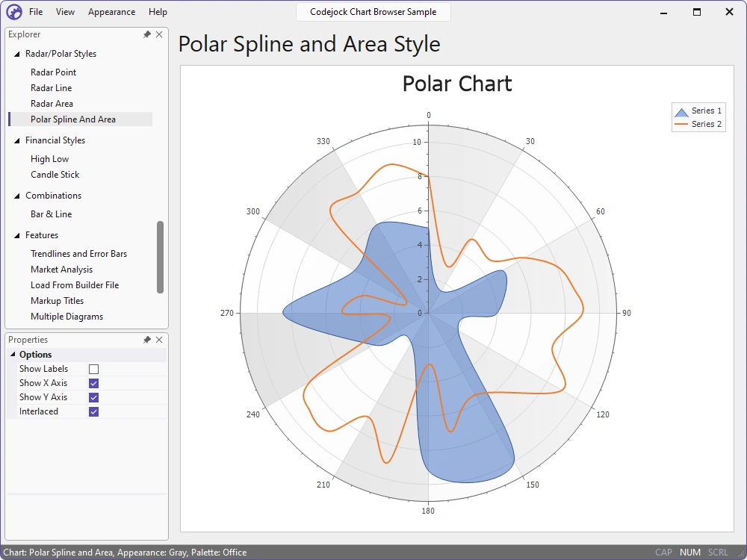The image size is (747, 560).
Task: Select the Radar Area chart
Action: click(x=52, y=104)
